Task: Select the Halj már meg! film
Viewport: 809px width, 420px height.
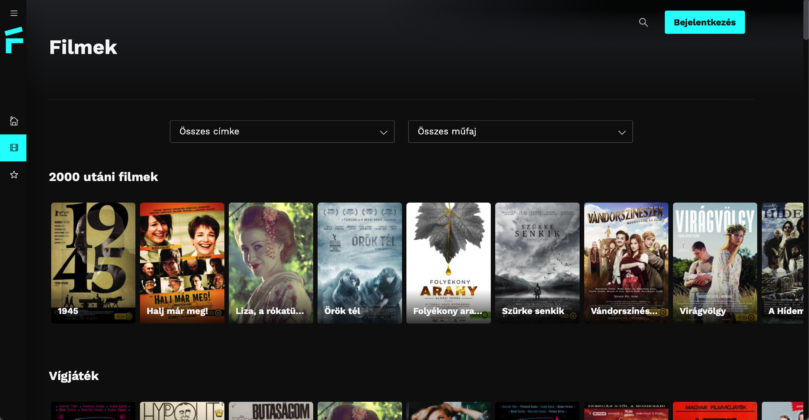Action: coord(182,262)
